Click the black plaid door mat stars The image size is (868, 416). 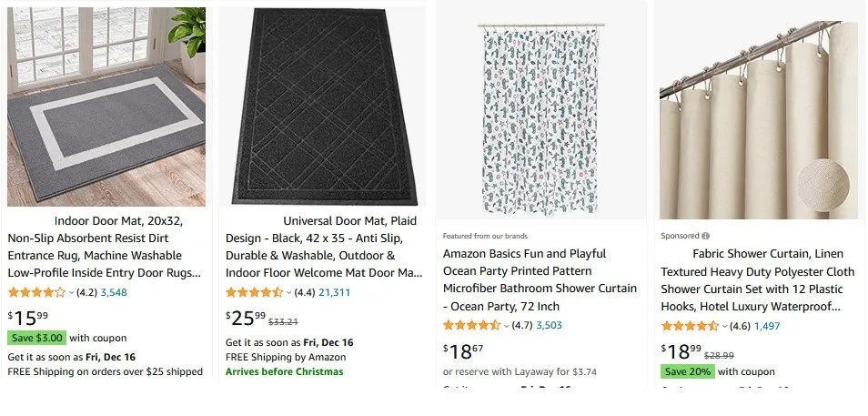pos(254,292)
